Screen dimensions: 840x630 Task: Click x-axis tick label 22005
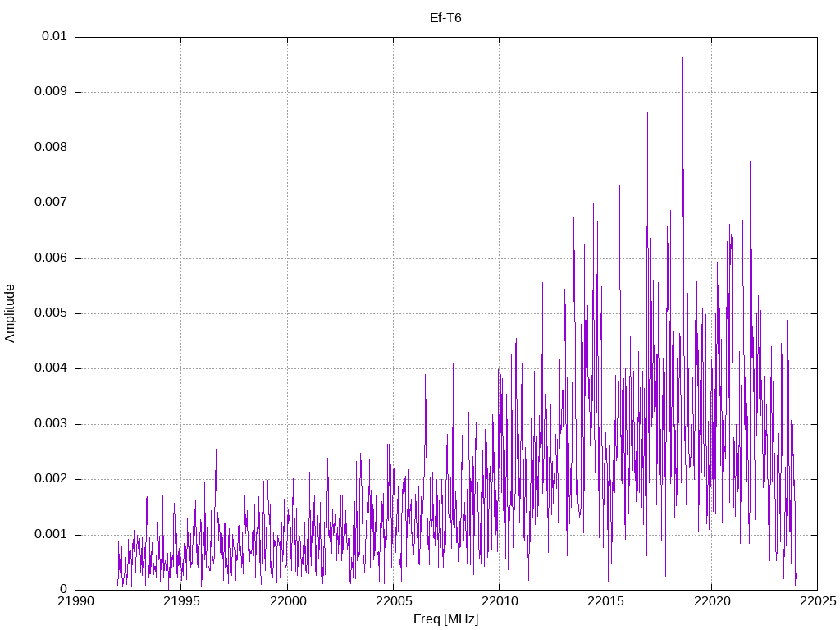[393, 601]
